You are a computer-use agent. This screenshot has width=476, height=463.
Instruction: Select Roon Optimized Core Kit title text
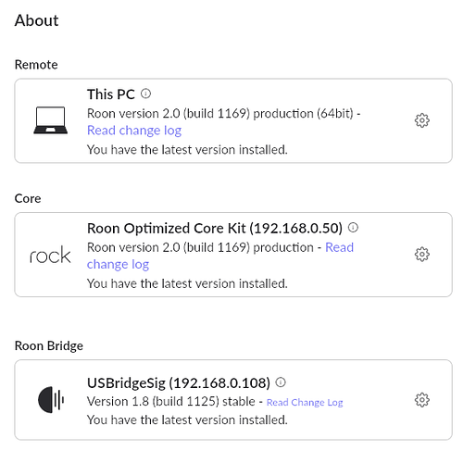tap(215, 228)
